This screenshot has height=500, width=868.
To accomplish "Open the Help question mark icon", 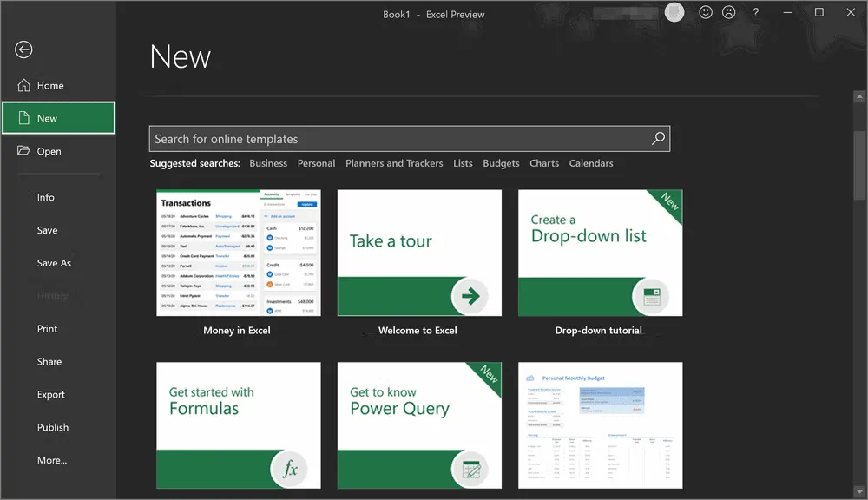I will pos(756,13).
